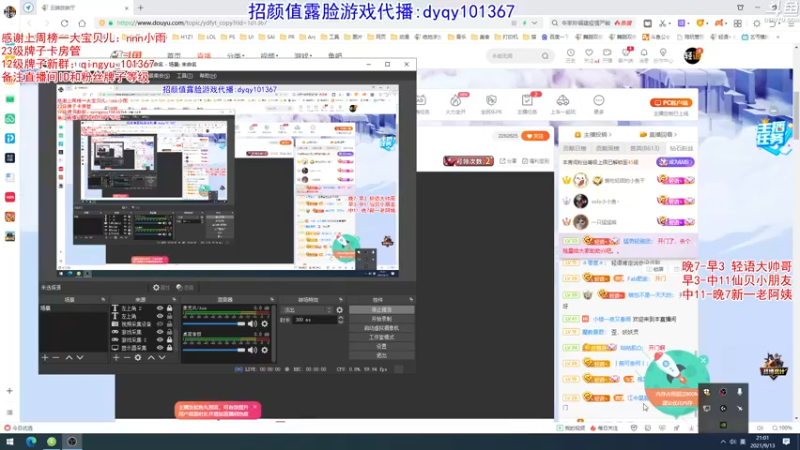Viewport: 800px width, 450px height.
Task: Switch to 贡献周榜 tab
Action: pyautogui.click(x=607, y=148)
